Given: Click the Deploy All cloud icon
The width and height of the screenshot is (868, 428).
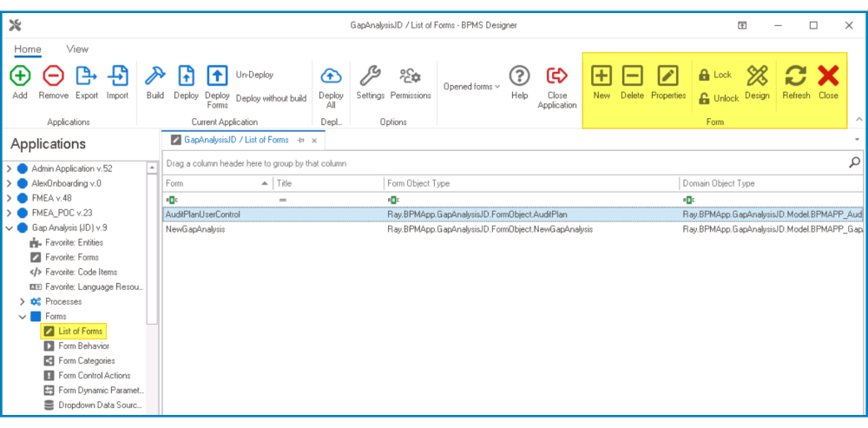Looking at the screenshot, I should pyautogui.click(x=331, y=76).
